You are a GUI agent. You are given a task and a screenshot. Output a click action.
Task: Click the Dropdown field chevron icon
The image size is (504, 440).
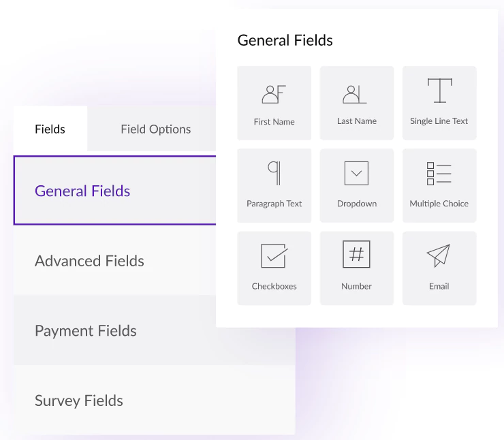tap(356, 174)
